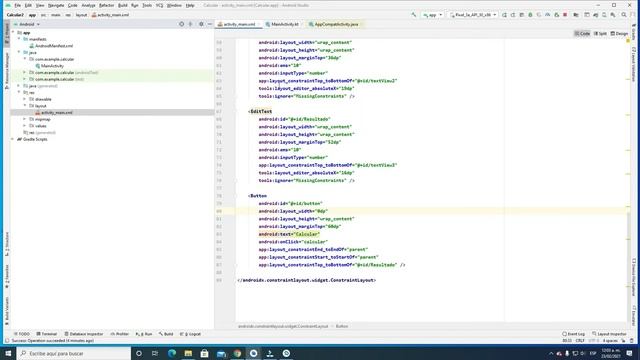Select AndroidManifest.xml in project tree

click(x=54, y=46)
